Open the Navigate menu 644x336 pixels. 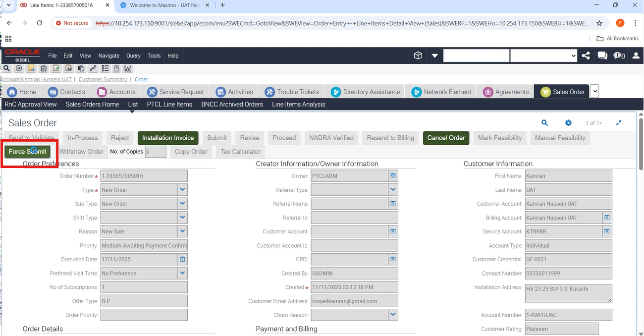108,56
